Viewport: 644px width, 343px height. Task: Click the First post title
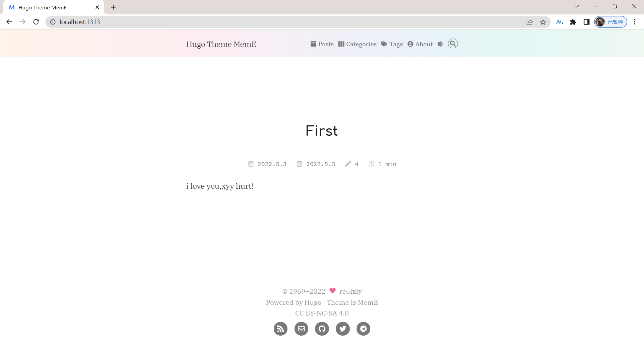pyautogui.click(x=322, y=131)
